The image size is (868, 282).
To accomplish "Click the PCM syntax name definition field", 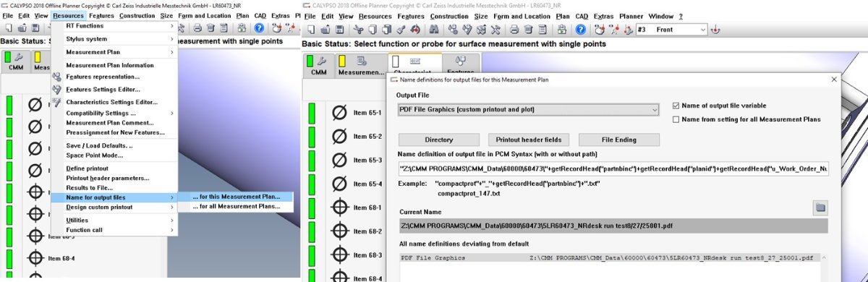I will (613, 168).
